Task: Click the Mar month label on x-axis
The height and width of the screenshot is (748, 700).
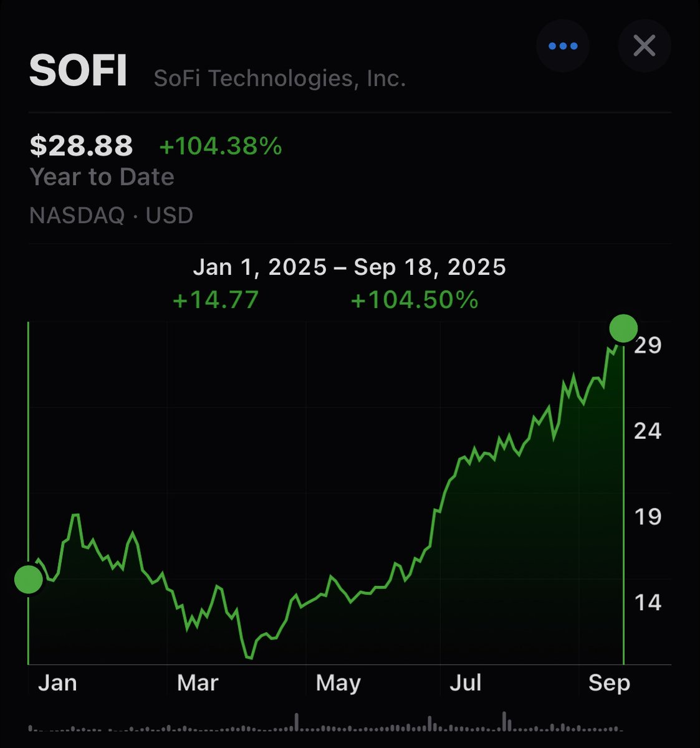Action: pyautogui.click(x=198, y=683)
